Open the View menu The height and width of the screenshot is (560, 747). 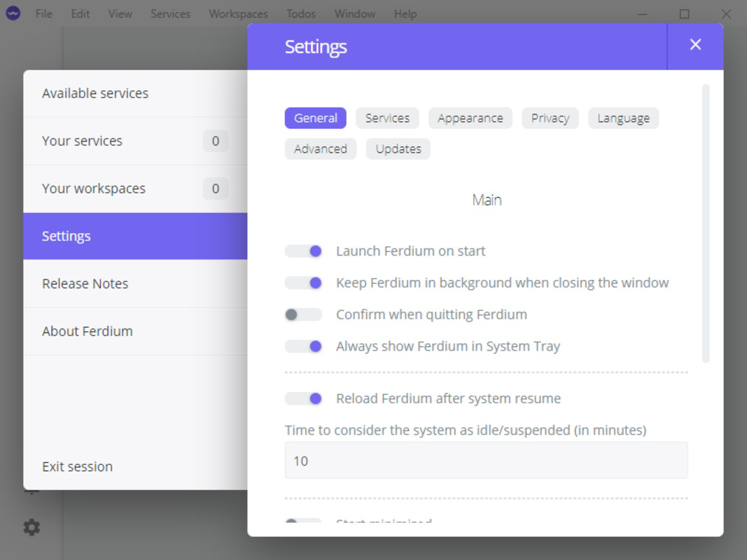(120, 14)
